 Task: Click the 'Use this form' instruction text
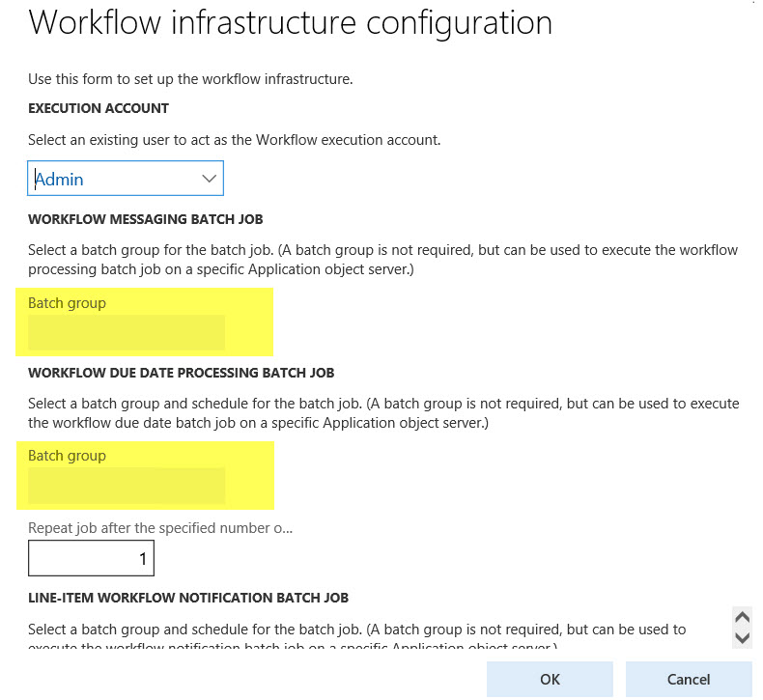[x=190, y=79]
